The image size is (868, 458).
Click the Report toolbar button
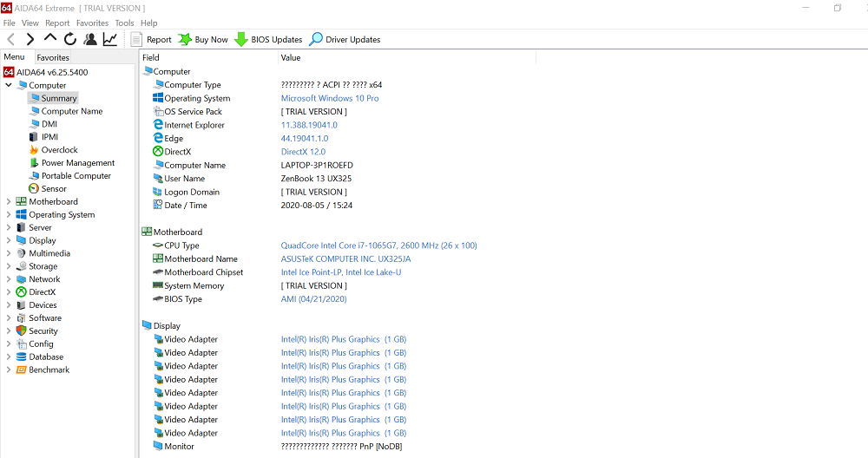tap(151, 39)
